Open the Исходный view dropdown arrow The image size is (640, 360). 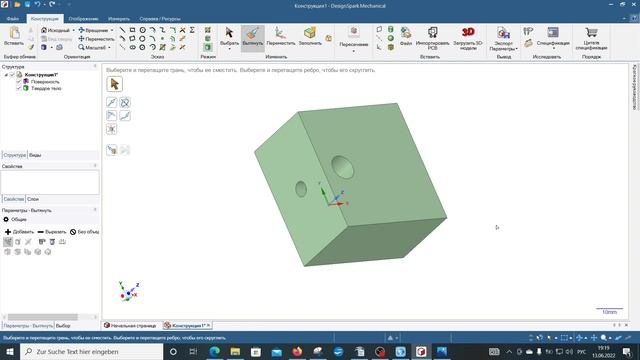(73, 30)
